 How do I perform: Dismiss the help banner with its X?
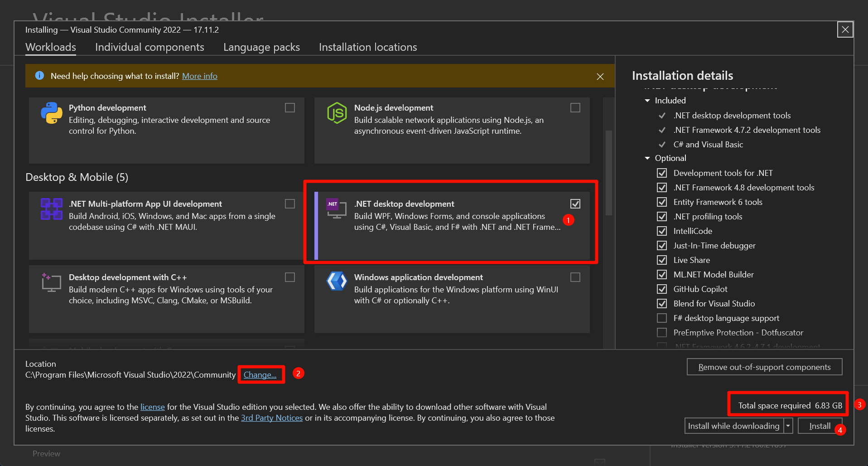point(600,77)
